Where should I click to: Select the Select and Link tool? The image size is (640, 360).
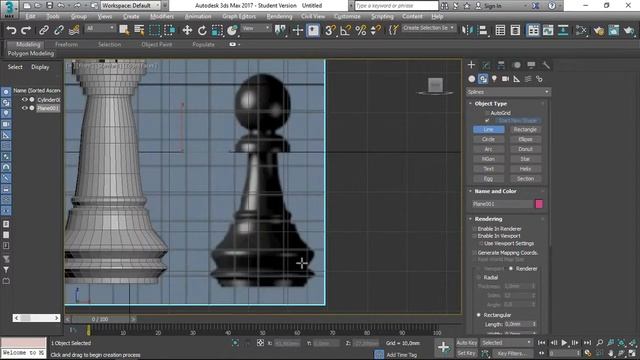click(x=44, y=31)
